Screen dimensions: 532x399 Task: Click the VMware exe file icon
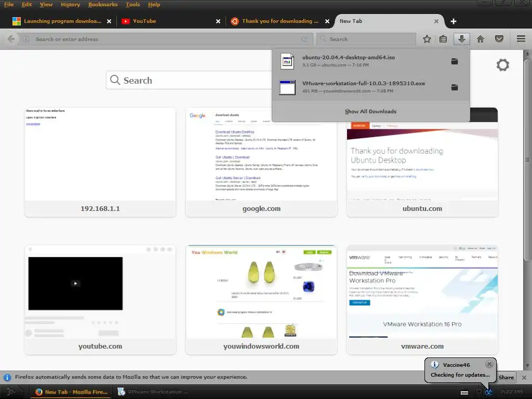click(x=287, y=87)
